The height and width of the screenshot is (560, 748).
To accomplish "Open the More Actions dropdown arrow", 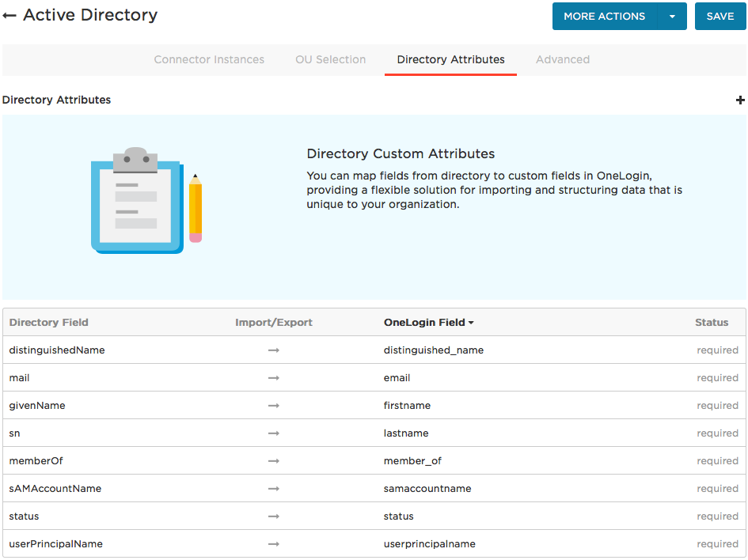I will tap(672, 16).
